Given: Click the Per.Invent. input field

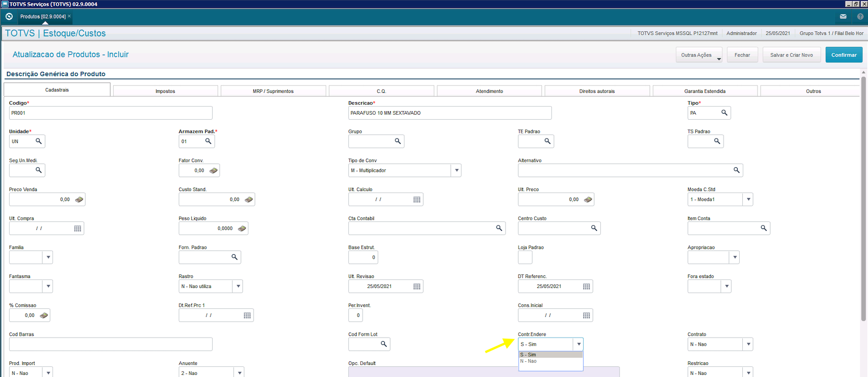Looking at the screenshot, I should coord(355,315).
